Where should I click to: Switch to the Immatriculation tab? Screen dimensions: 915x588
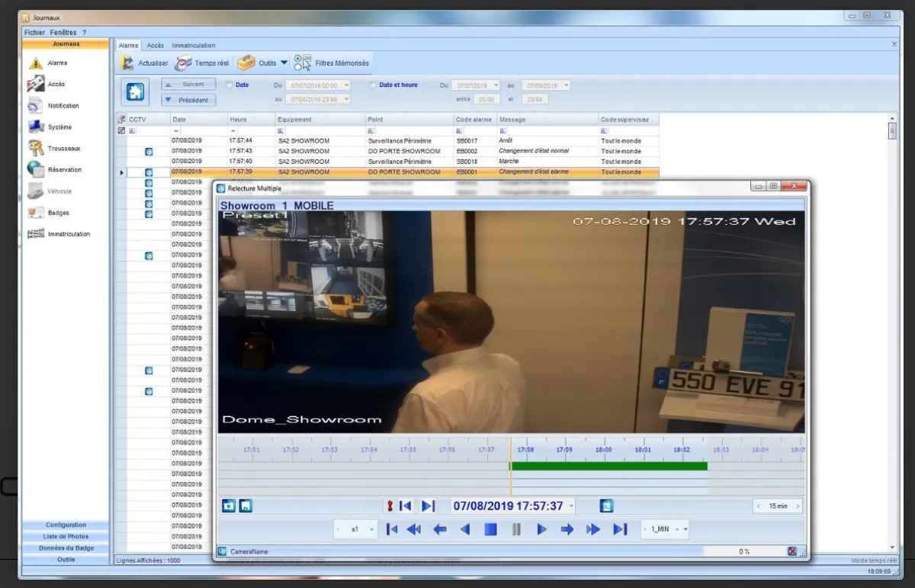tap(194, 46)
